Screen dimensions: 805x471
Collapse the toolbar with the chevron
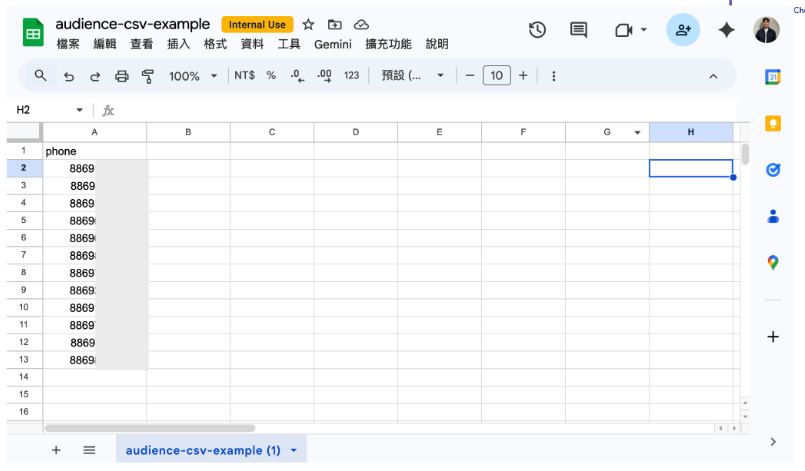(x=713, y=76)
